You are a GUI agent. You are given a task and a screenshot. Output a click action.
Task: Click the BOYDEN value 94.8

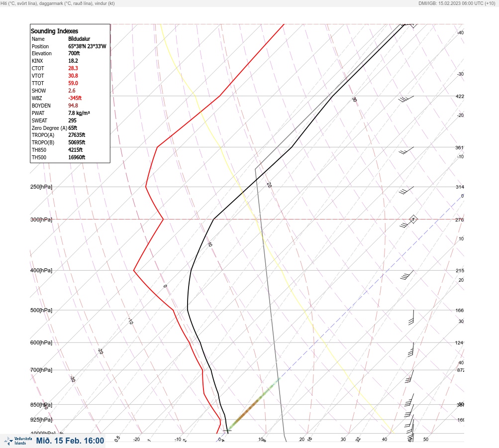pyautogui.click(x=73, y=106)
